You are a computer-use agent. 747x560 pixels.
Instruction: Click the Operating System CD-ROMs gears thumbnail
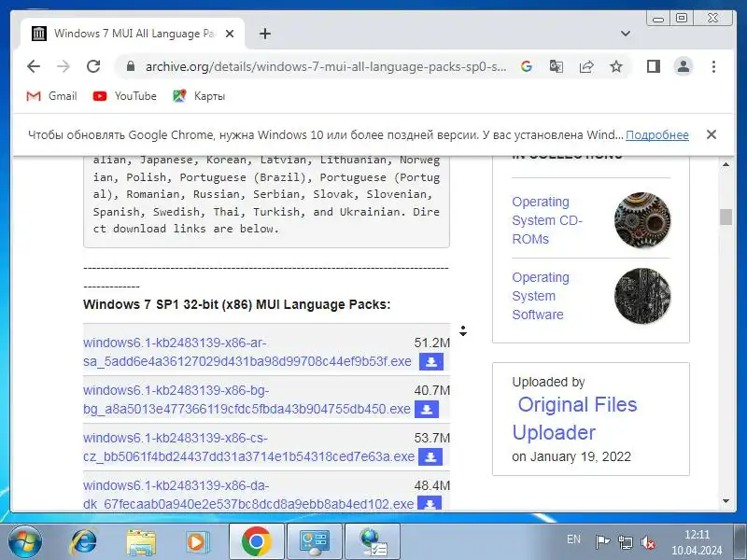click(x=642, y=220)
